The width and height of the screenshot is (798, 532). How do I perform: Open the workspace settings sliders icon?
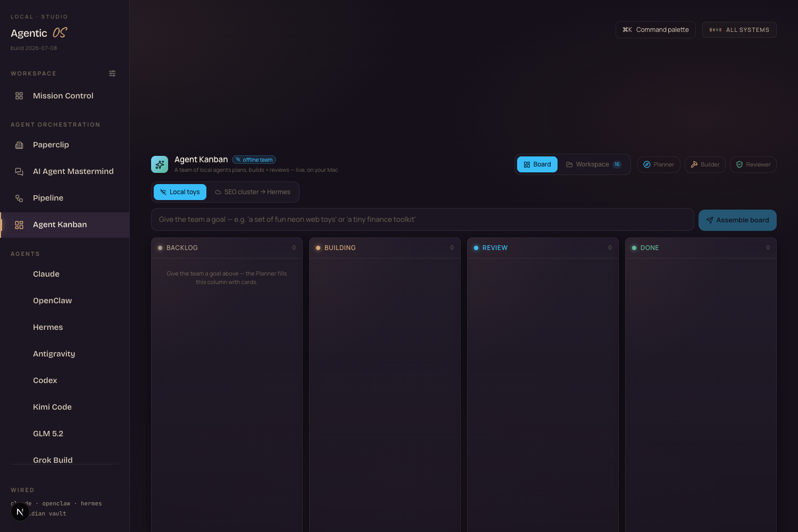point(112,73)
